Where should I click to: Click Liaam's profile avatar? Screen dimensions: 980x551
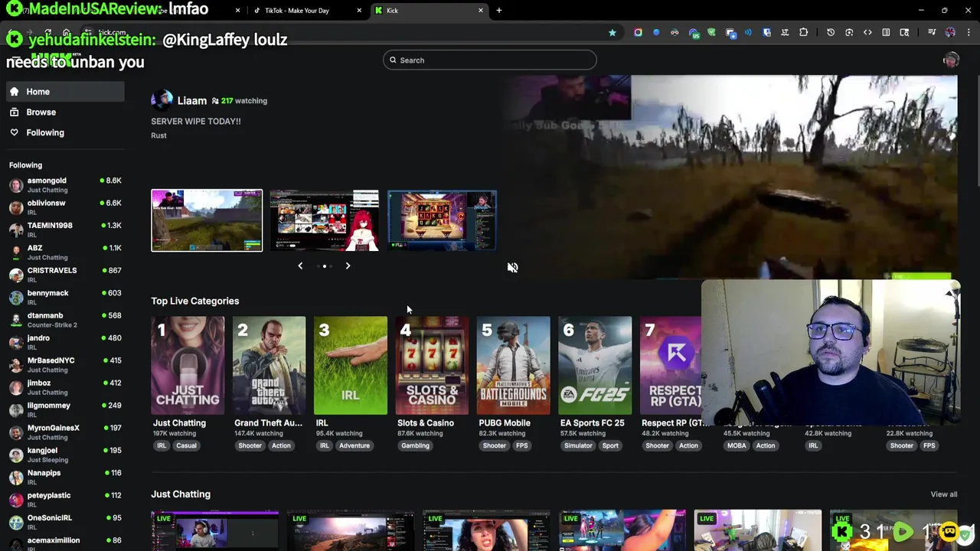click(162, 100)
